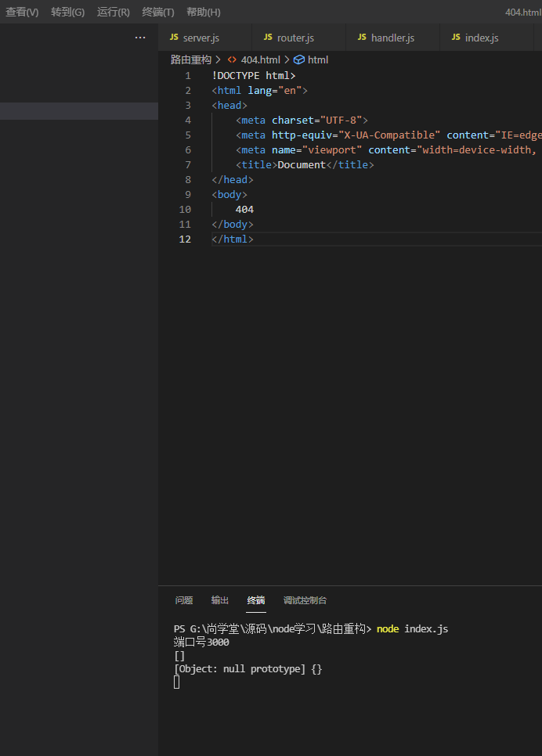This screenshot has height=756, width=542.
Task: Click the !DOCTYPE html> text
Action: pyautogui.click(x=254, y=76)
